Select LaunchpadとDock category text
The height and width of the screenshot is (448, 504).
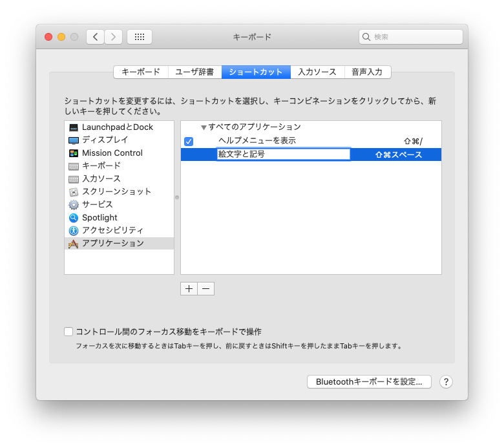(x=118, y=127)
